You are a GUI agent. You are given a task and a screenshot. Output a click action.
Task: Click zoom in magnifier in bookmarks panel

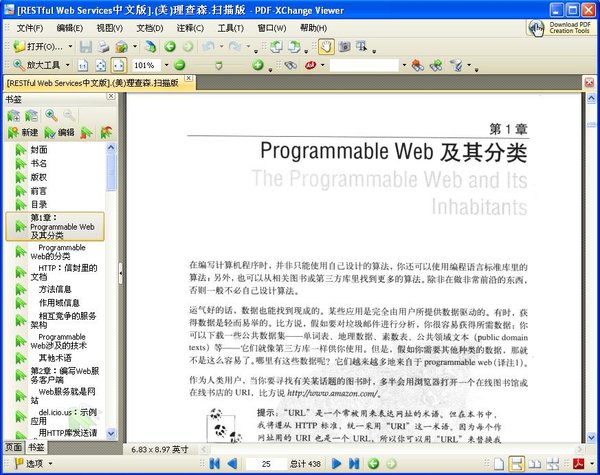pos(50,116)
